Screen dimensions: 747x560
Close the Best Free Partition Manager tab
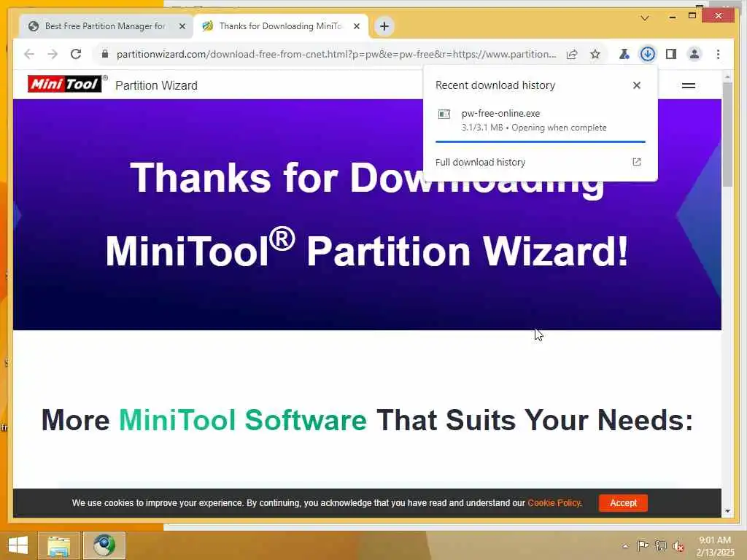coord(182,26)
